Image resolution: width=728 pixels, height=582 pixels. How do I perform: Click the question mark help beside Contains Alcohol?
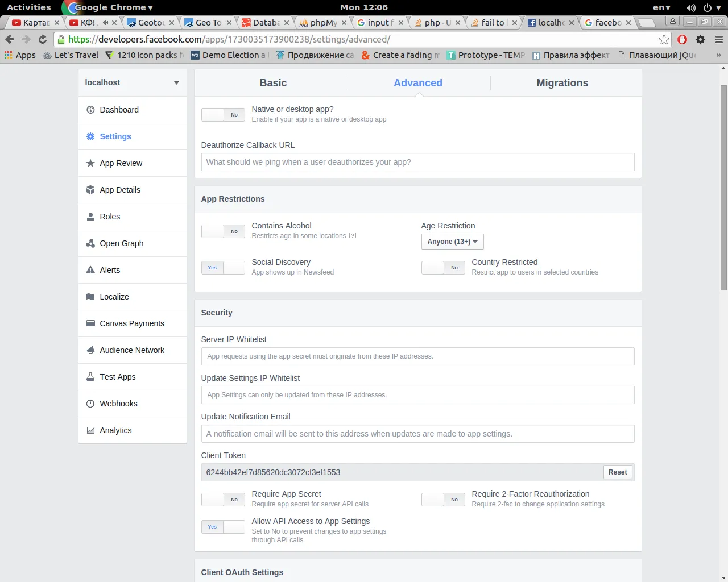tap(353, 236)
